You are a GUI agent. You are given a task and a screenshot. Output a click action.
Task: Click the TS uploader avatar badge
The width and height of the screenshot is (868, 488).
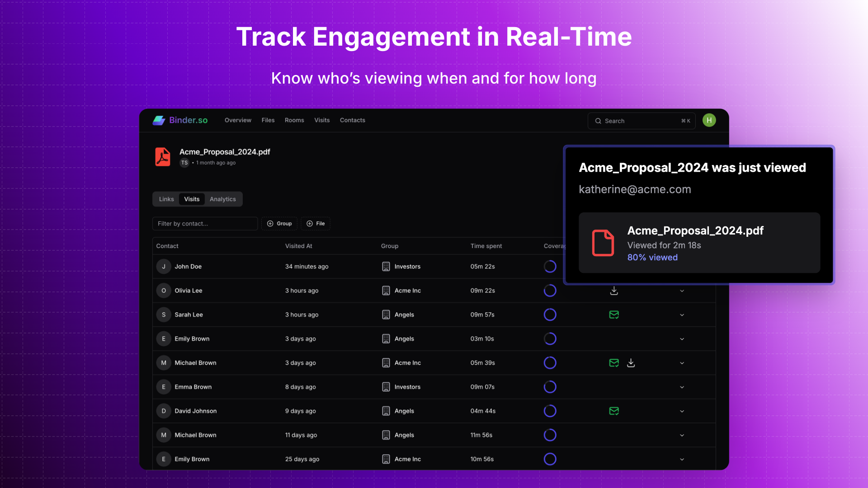click(184, 163)
